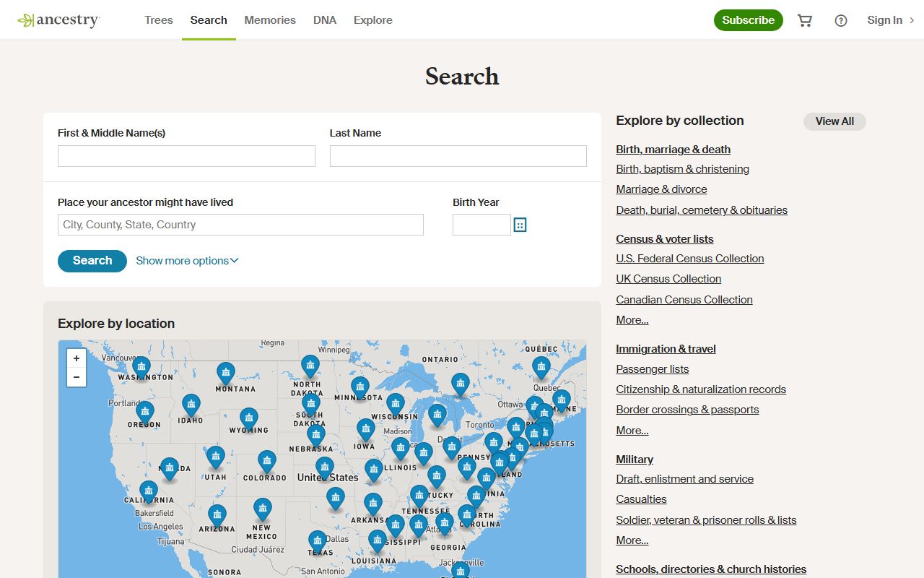Select the South Dakota map pin
The image size is (924, 578).
(x=311, y=405)
